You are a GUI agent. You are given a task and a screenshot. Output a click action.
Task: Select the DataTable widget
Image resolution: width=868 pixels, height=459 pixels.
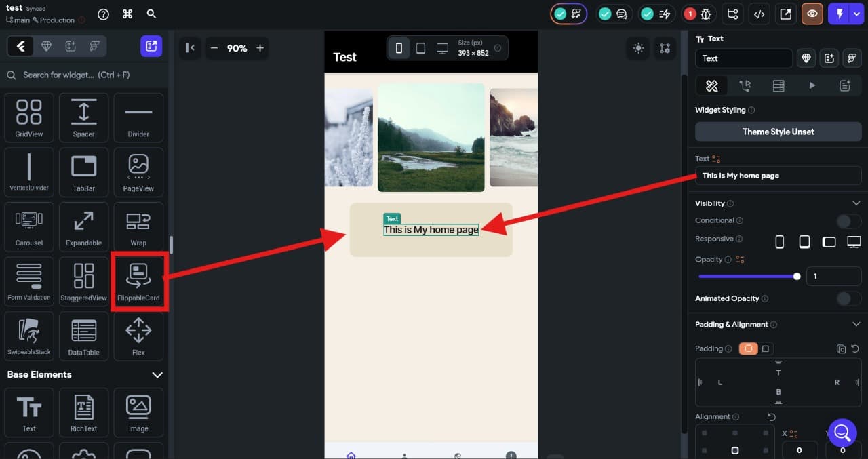tap(83, 336)
